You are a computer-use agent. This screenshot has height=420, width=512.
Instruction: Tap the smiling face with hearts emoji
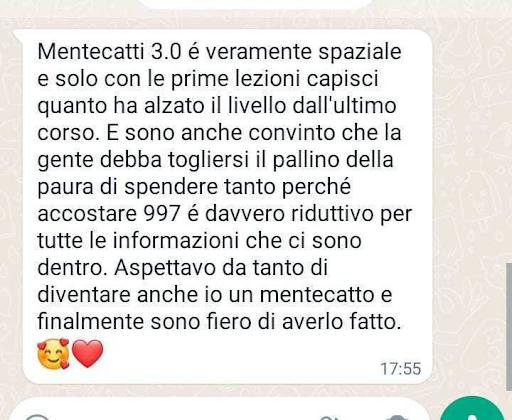tap(53, 353)
